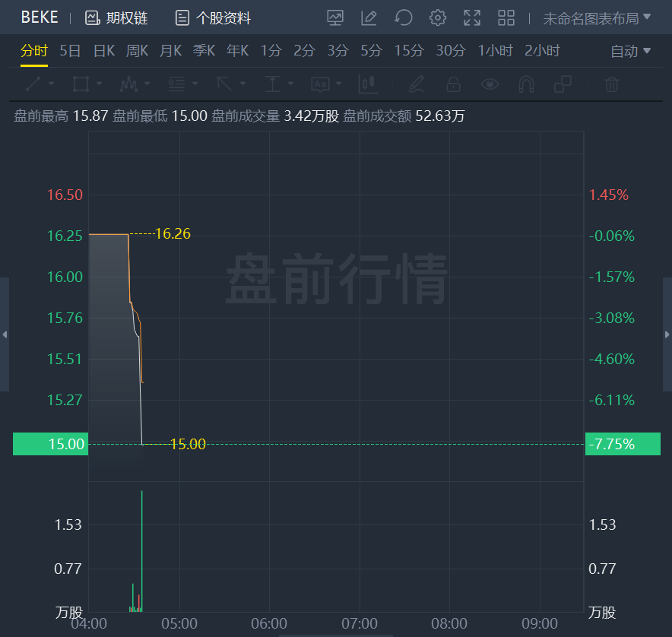Select 2分 interval
Viewport: 672px width, 637px height.
(304, 51)
